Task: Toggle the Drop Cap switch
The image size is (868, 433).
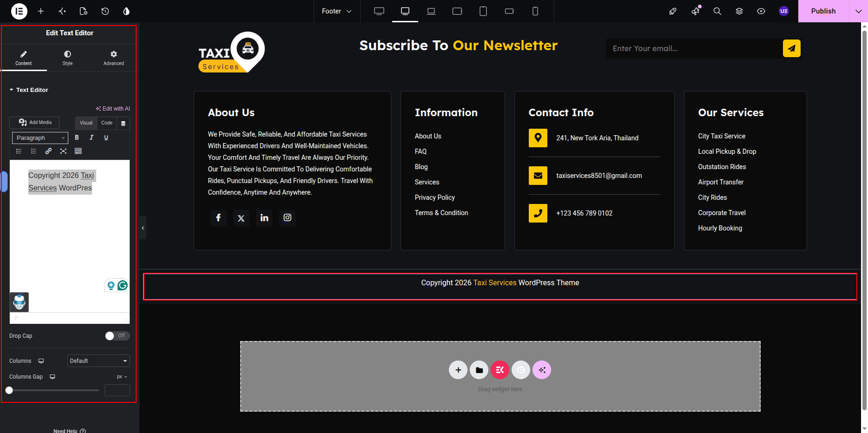Action: [x=117, y=335]
